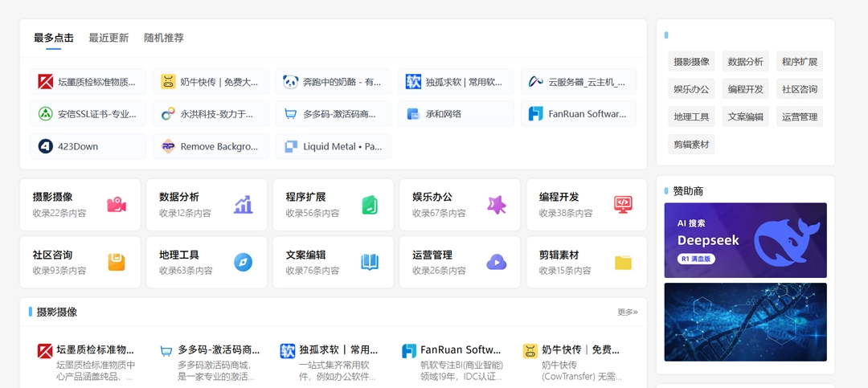The width and height of the screenshot is (868, 388).
Task: Click the orange icon on 社区咨询 card
Action: (x=117, y=262)
